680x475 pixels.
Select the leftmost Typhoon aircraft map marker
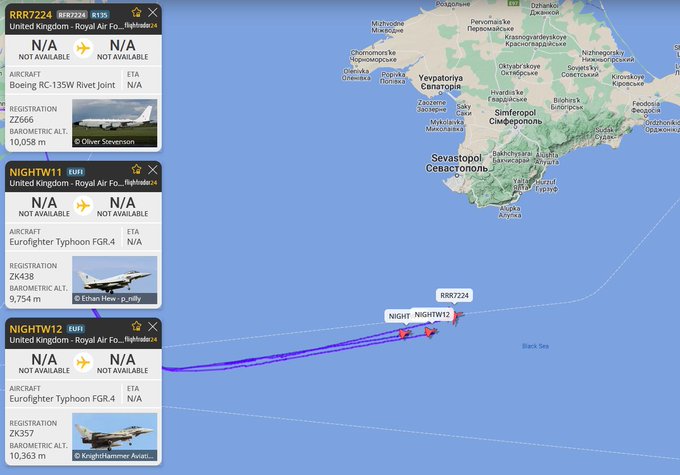click(404, 334)
